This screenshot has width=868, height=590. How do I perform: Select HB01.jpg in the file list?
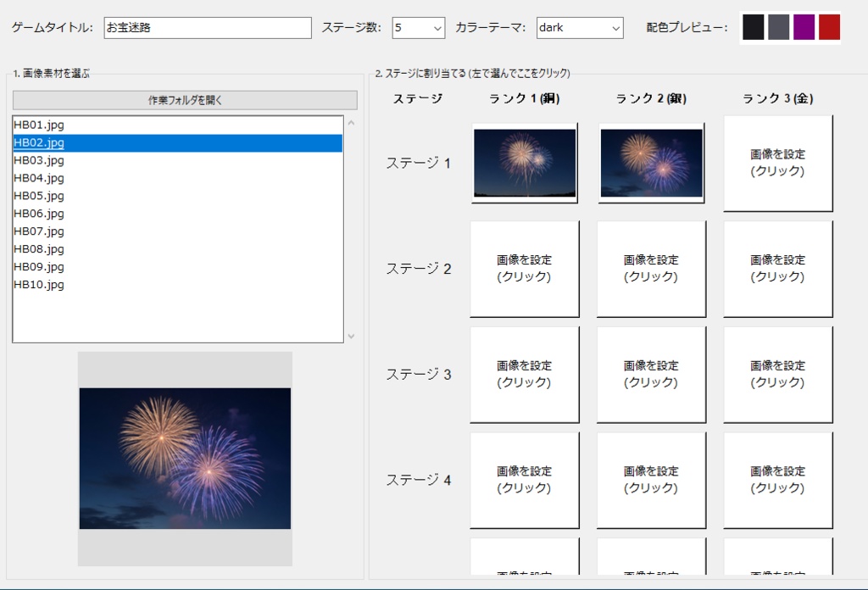(x=178, y=125)
